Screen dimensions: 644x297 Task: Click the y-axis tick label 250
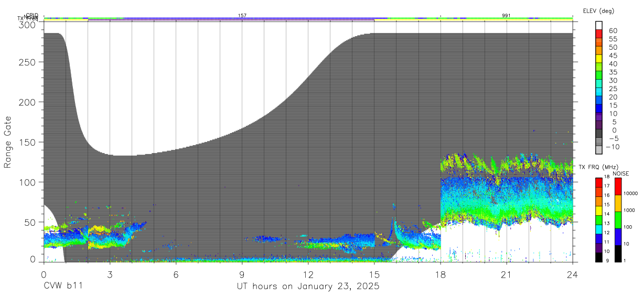coord(27,62)
